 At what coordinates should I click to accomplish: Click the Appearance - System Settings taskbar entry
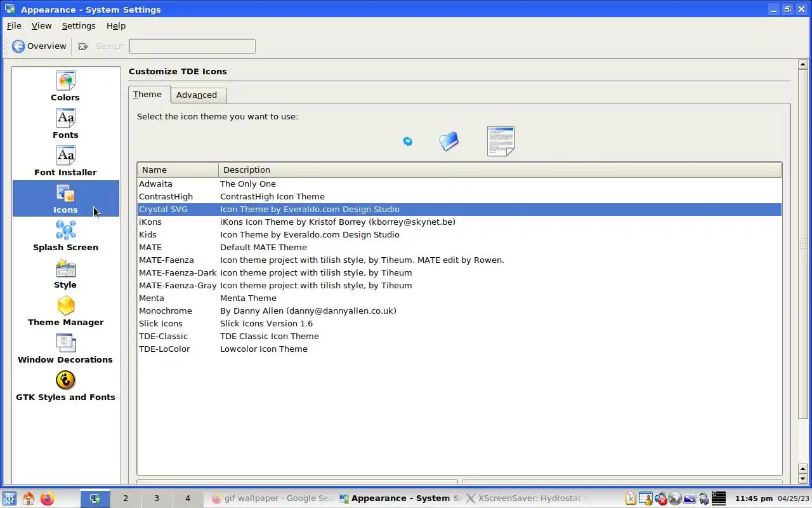[399, 498]
